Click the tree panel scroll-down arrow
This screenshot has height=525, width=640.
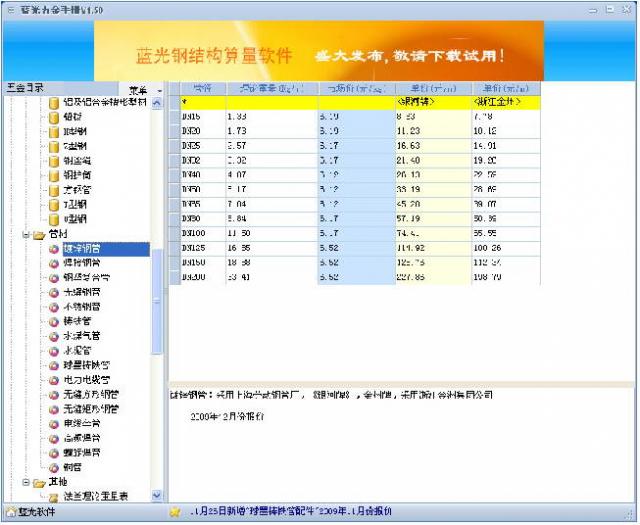[157, 495]
